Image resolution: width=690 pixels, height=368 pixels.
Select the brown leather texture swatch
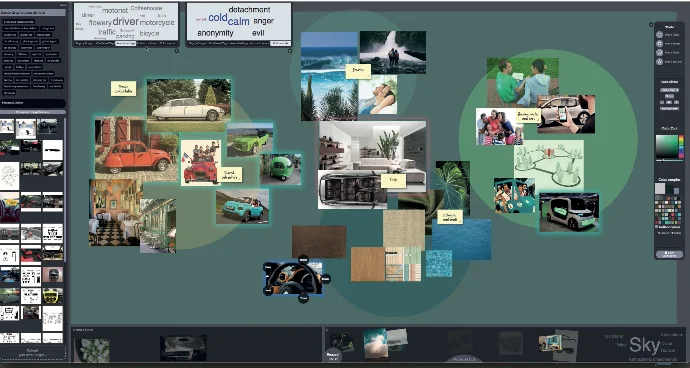click(319, 242)
